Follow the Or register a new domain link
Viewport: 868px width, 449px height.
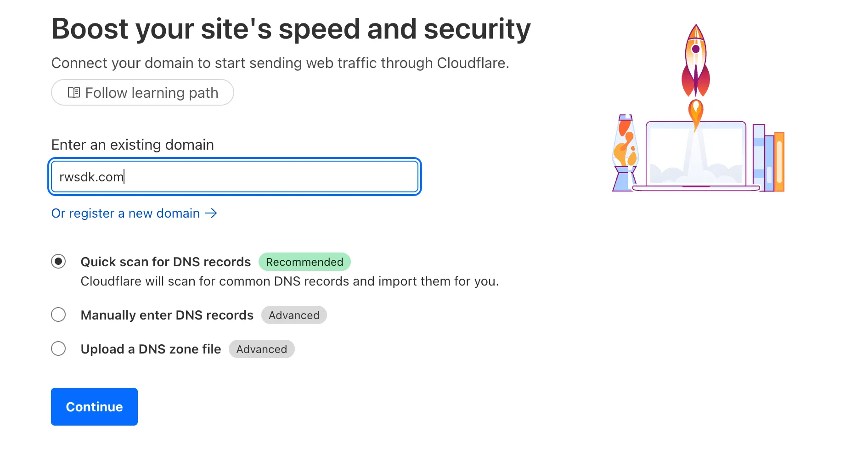click(x=125, y=213)
